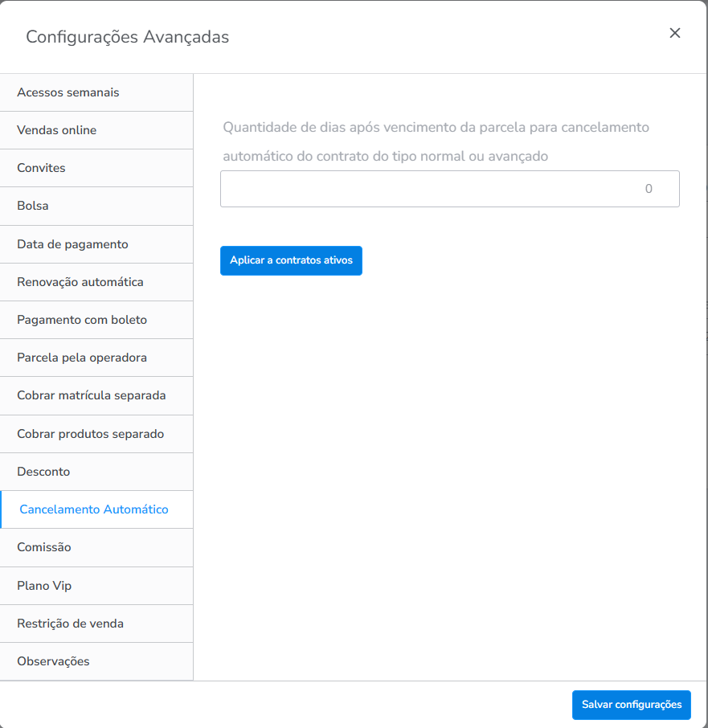Click the cancellation days input field
Screen dimensions: 708x728
[449, 189]
